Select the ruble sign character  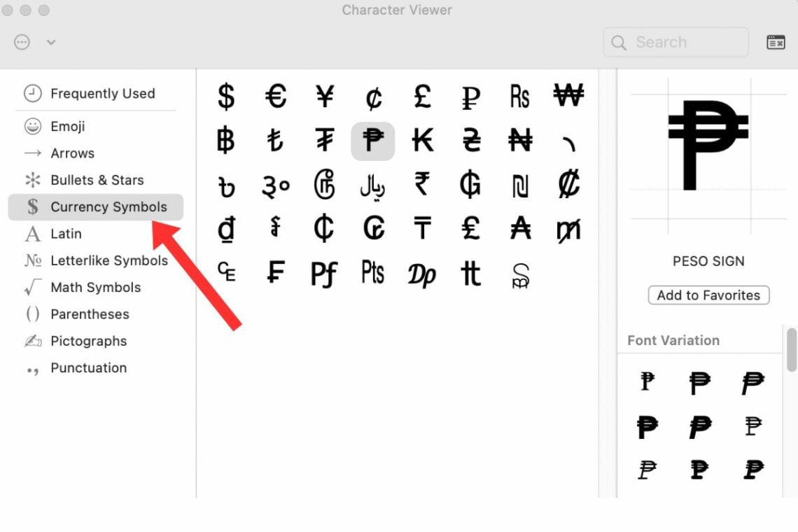coord(471,97)
